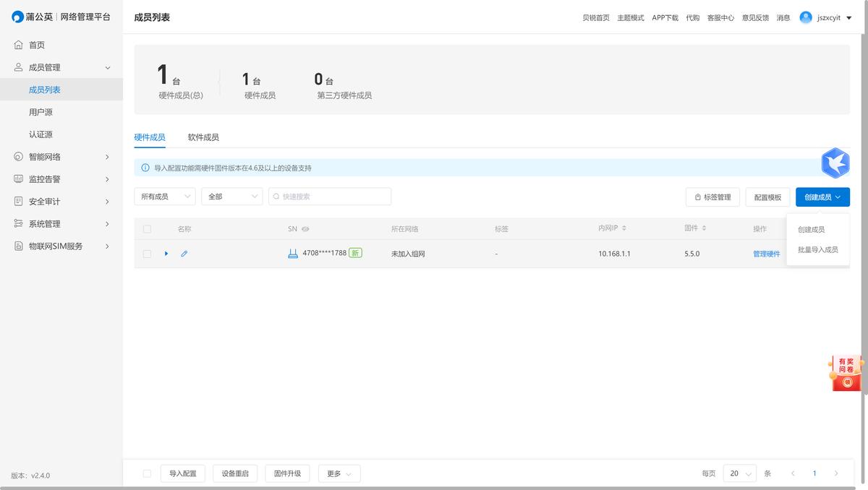The width and height of the screenshot is (868, 490).
Task: Toggle the eye icon beside SN header
Action: coord(305,229)
